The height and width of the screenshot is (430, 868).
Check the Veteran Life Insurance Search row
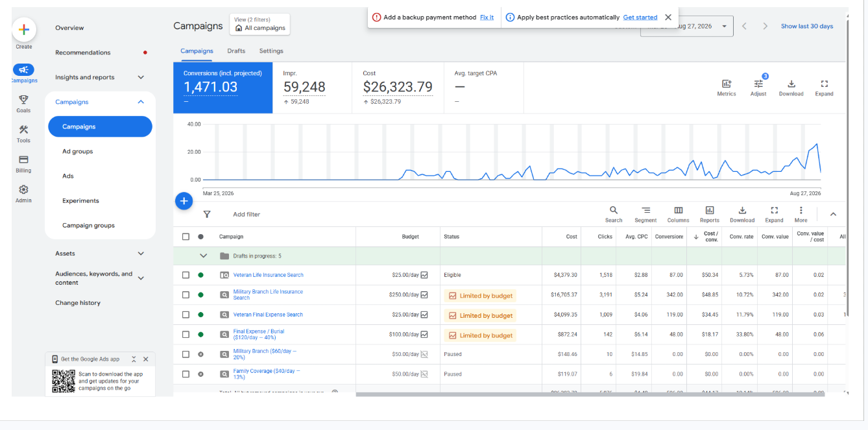click(x=186, y=275)
